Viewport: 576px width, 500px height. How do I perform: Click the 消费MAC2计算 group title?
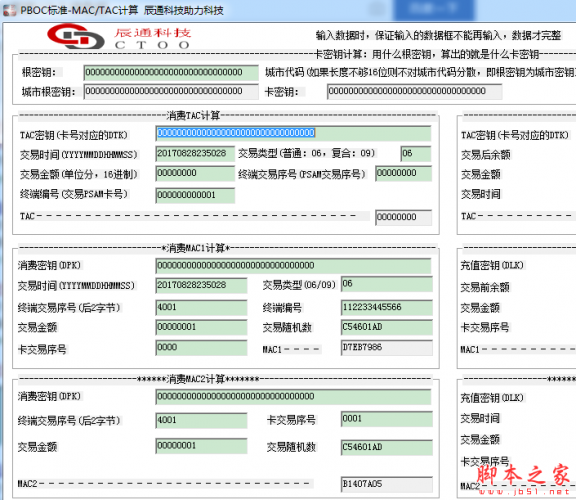pyautogui.click(x=198, y=379)
